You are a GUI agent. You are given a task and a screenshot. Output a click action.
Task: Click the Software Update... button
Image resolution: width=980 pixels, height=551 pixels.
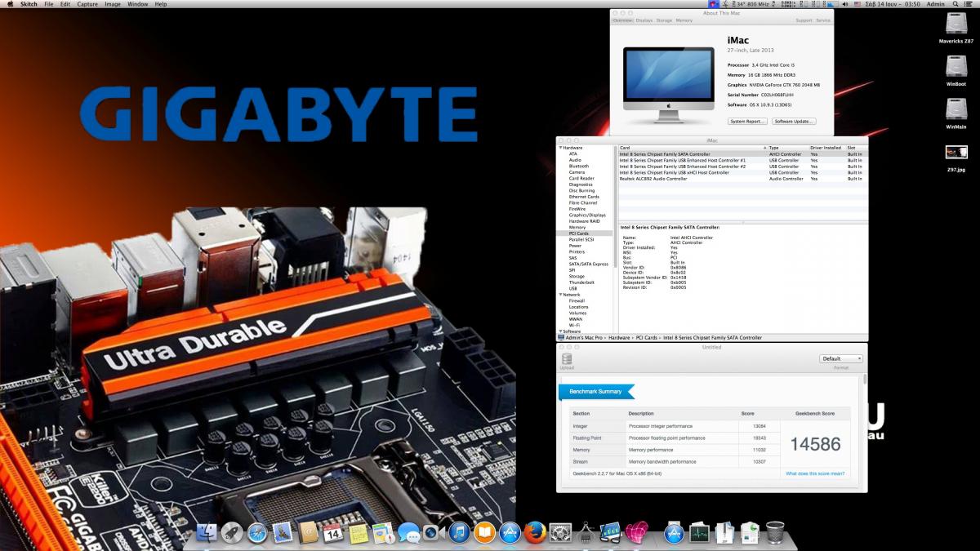pos(795,121)
